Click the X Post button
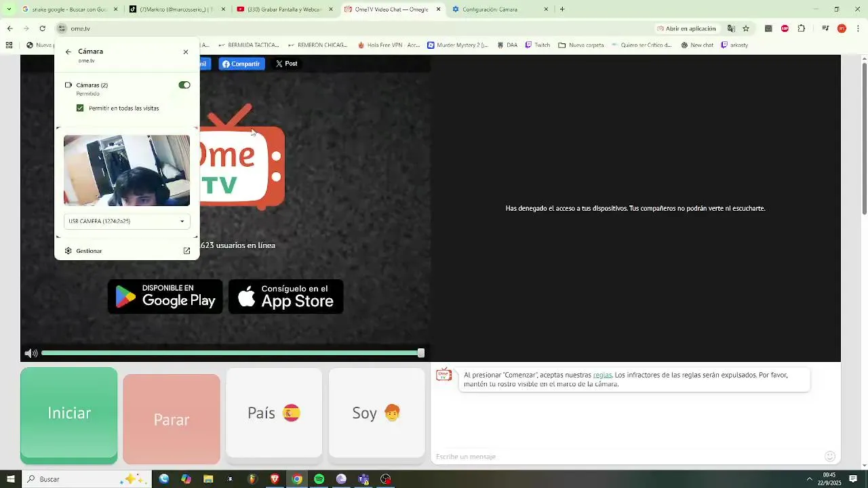 (x=286, y=64)
